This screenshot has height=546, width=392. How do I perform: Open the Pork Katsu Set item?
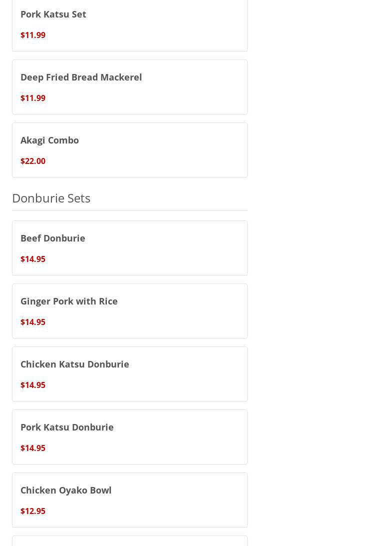(x=53, y=14)
